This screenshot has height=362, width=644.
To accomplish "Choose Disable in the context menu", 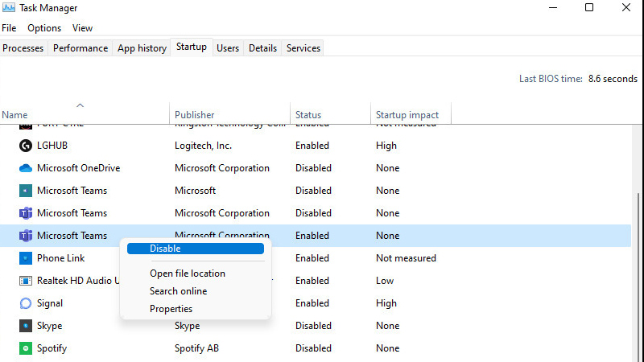I will pyautogui.click(x=196, y=249).
